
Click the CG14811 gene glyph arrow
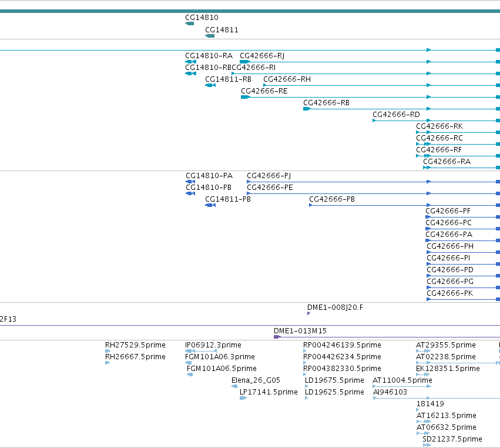pos(210,36)
